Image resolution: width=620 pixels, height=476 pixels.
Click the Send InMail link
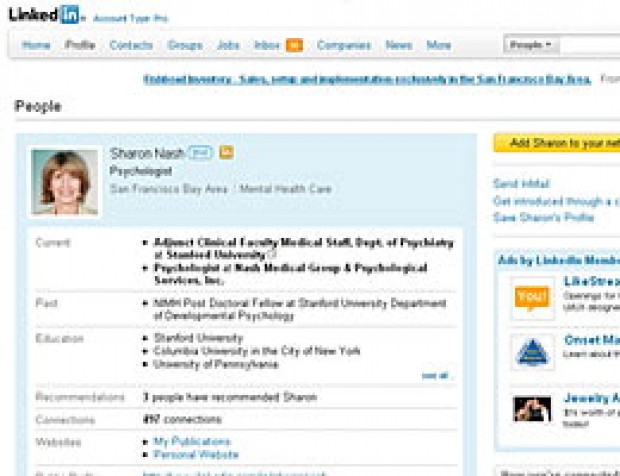[522, 184]
